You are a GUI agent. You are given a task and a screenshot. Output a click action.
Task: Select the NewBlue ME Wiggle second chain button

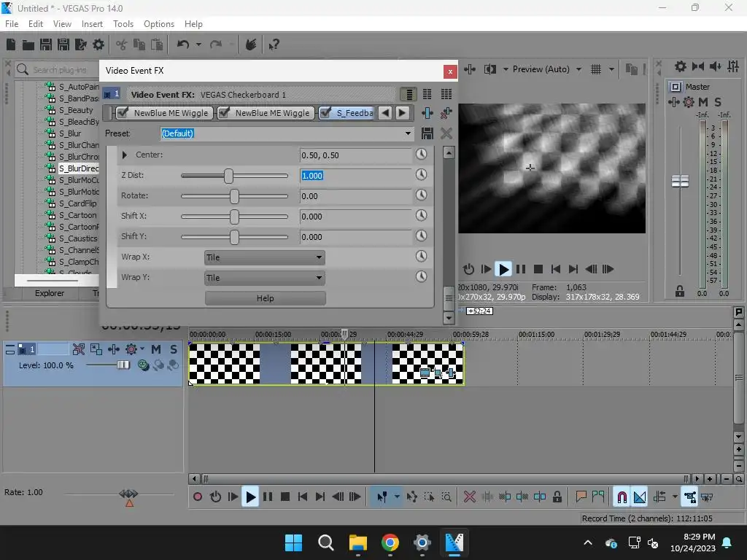click(266, 113)
